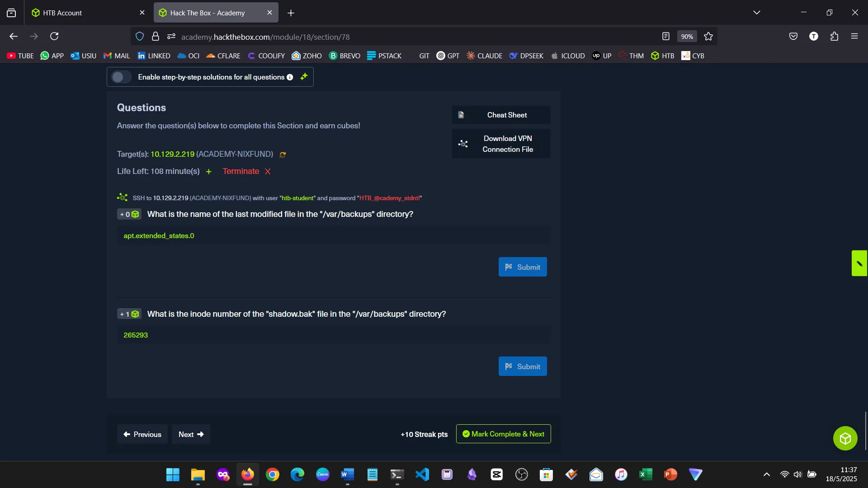Toggle reader view icon in address bar

[x=665, y=37]
